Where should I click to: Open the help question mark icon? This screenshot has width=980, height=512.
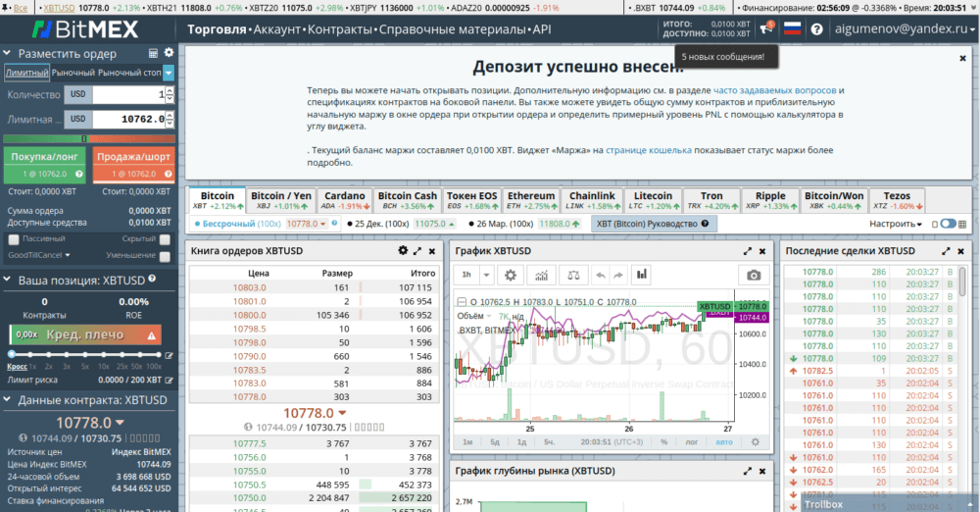(x=816, y=28)
